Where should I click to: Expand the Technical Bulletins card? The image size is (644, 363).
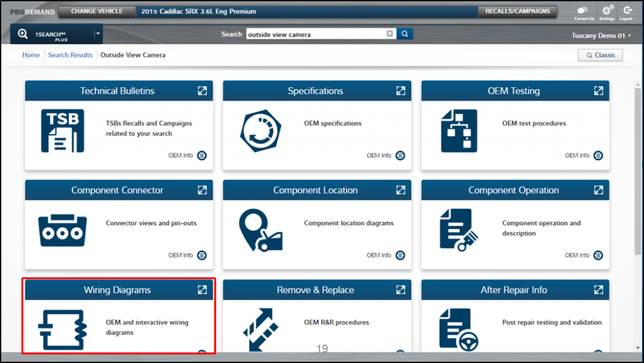coord(202,91)
